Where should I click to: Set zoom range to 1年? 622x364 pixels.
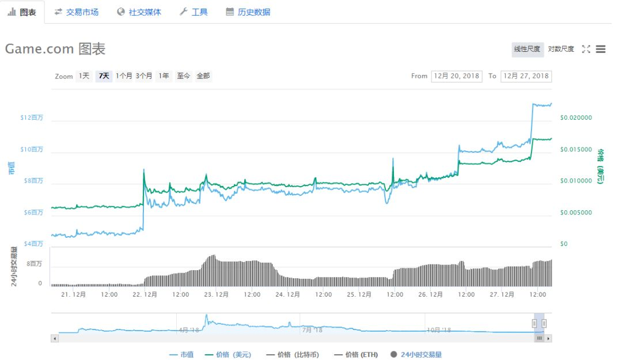164,75
